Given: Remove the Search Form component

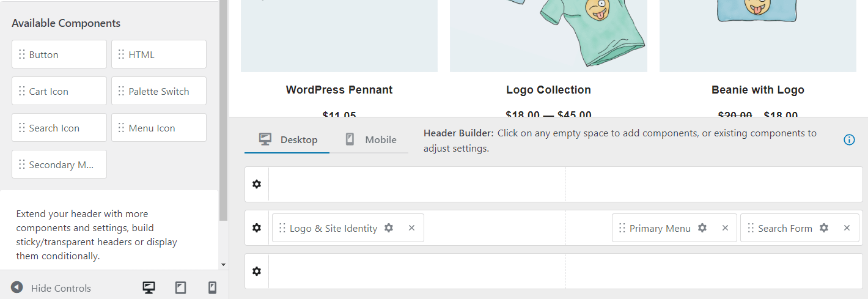Looking at the screenshot, I should tap(847, 228).
